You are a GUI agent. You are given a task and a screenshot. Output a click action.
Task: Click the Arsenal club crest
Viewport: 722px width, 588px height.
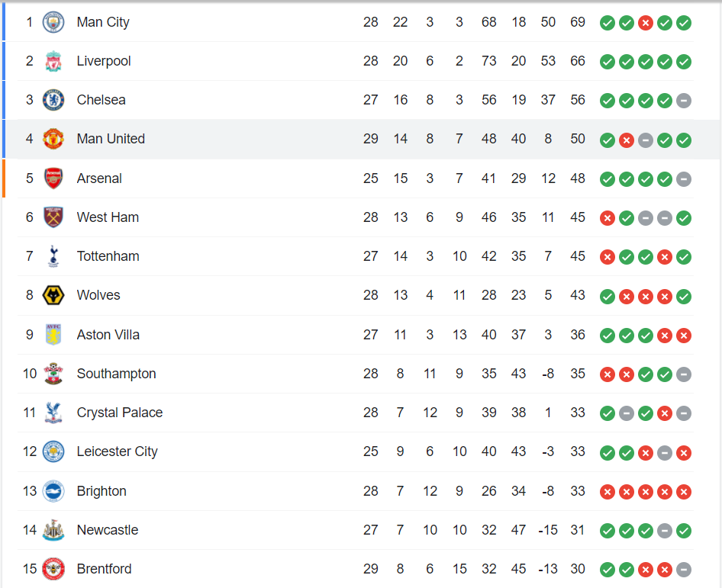pyautogui.click(x=53, y=178)
